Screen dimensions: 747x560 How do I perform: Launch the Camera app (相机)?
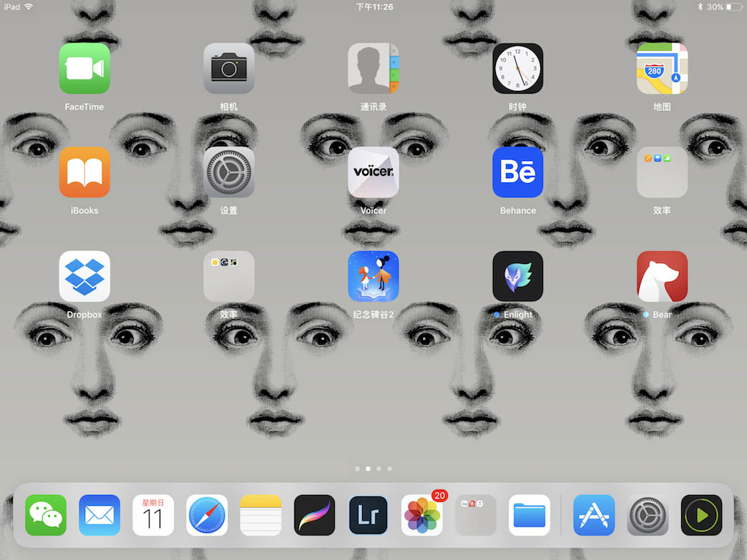[x=229, y=69]
